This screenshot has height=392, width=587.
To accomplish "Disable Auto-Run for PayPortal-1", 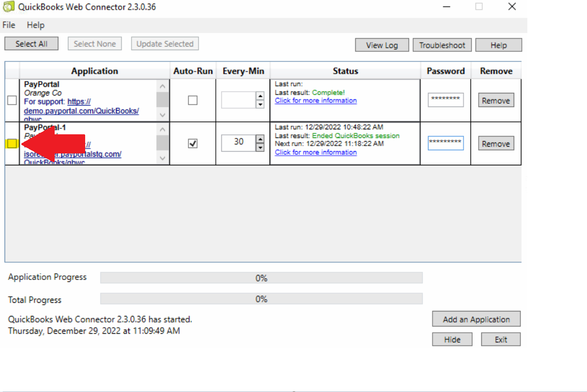I will (x=193, y=143).
